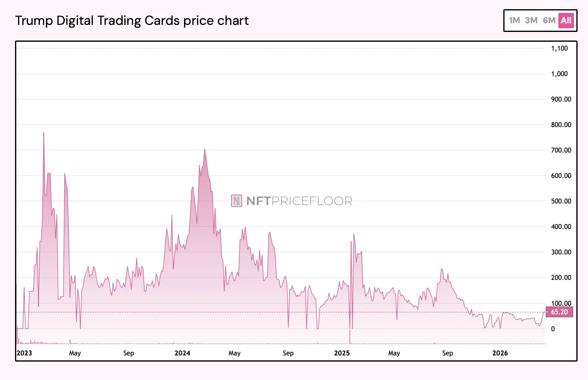Click the 1,000 y-axis price label
The width and height of the screenshot is (588, 380).
pos(559,74)
